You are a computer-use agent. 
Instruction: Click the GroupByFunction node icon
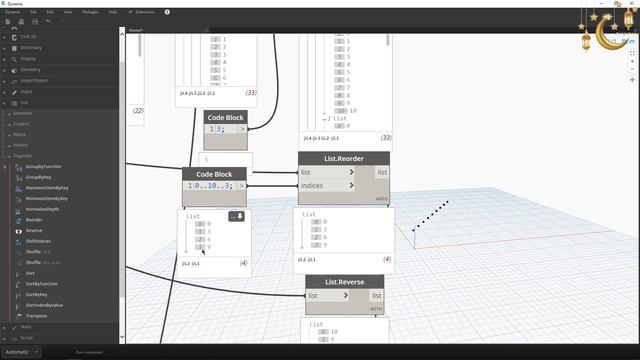[x=19, y=167]
